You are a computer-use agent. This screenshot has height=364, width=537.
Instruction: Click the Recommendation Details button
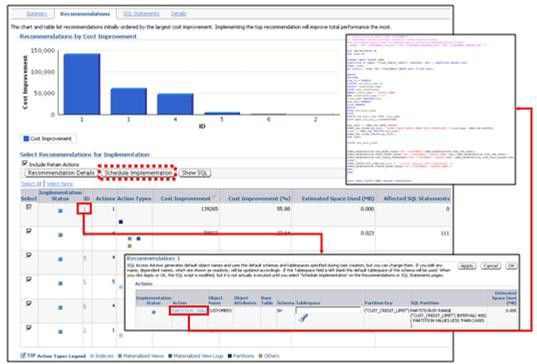tap(61, 173)
